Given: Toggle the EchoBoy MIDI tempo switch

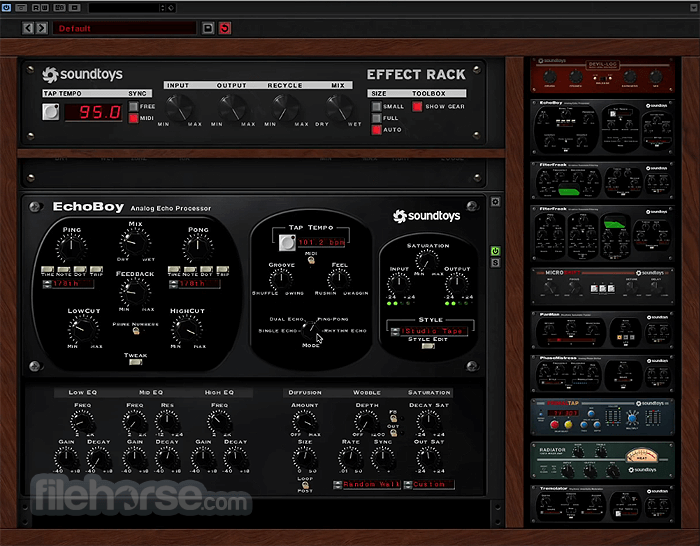Looking at the screenshot, I should point(311,260).
